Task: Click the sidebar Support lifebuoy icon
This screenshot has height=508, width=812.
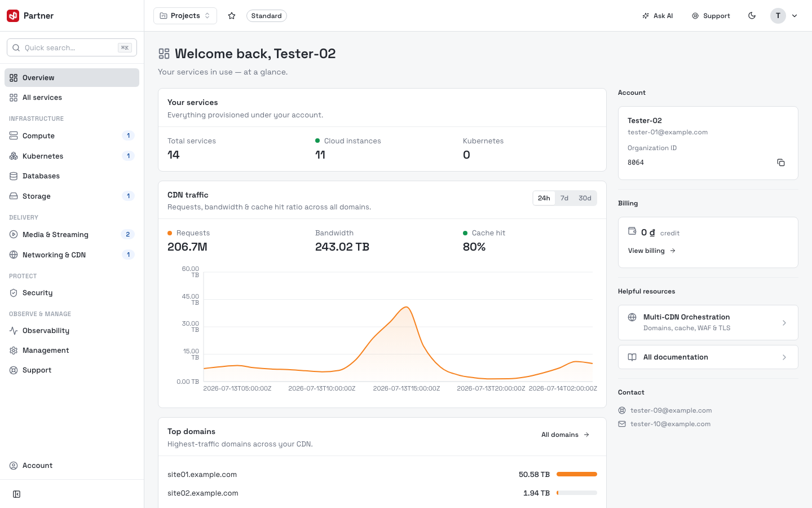Action: [x=14, y=370]
